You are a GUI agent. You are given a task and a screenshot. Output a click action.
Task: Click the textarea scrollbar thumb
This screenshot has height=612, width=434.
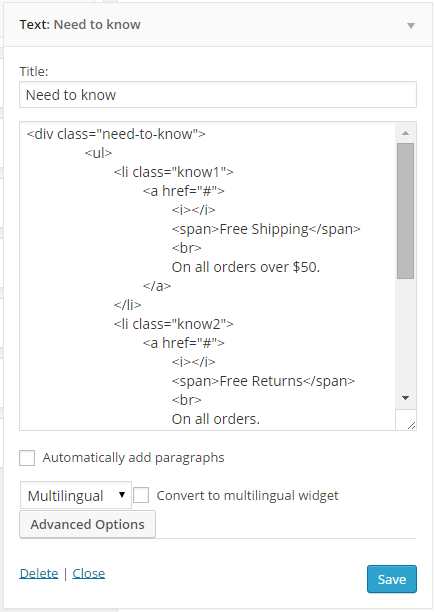(x=406, y=211)
